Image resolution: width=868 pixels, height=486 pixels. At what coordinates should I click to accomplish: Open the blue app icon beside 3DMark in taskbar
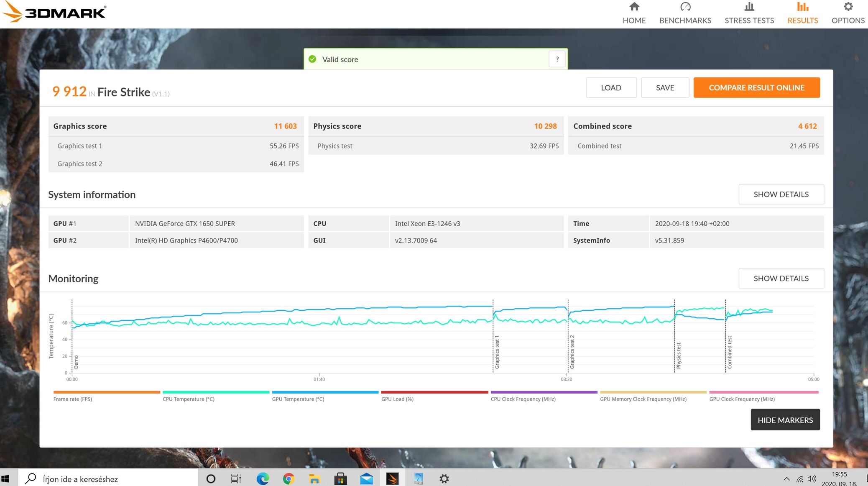point(418,479)
